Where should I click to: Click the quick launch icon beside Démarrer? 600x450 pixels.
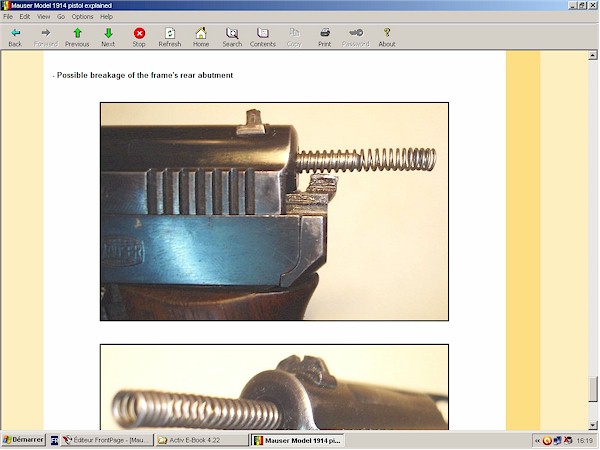pyautogui.click(x=54, y=440)
